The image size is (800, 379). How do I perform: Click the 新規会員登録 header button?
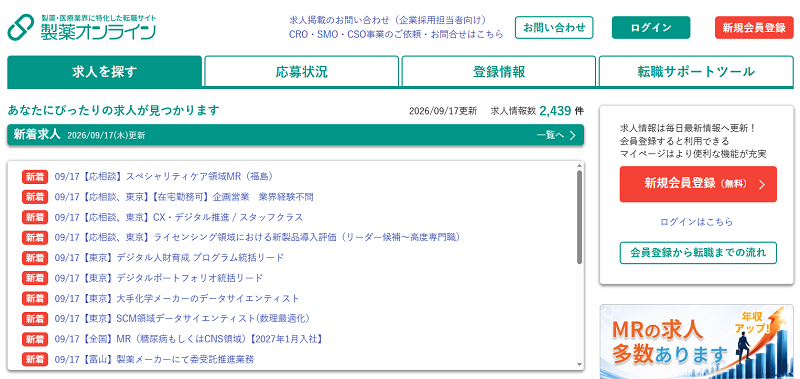pos(754,28)
